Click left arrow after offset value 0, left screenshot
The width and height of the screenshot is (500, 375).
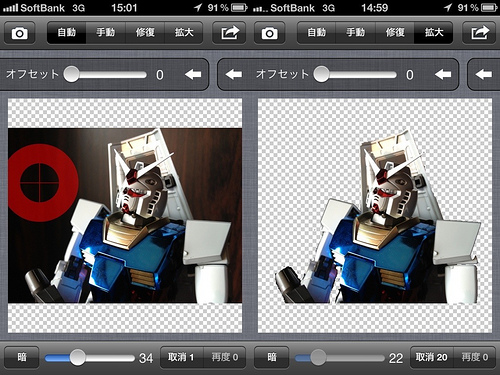(x=193, y=74)
